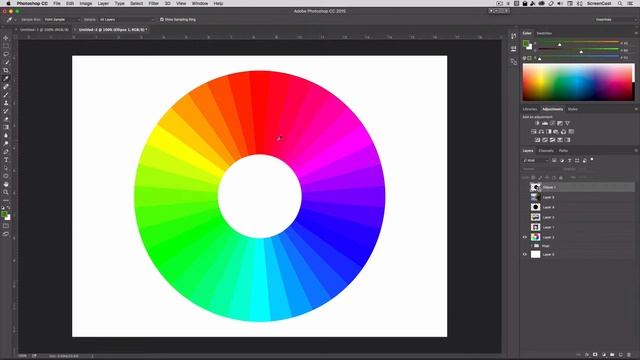Select the Hand tool
Screen dimensions: 640x360
click(x=6, y=184)
